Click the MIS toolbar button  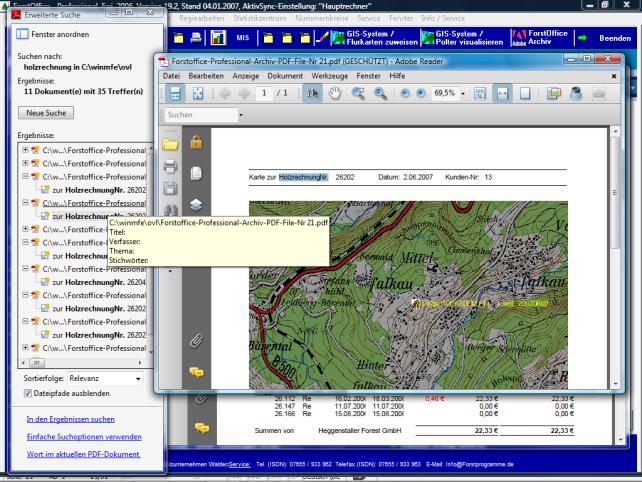(x=242, y=38)
